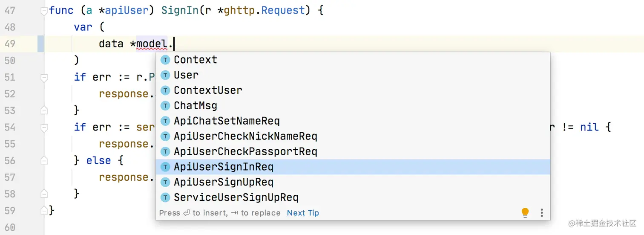Select ChatMsg in the autocomplete popup
The width and height of the screenshot is (644, 235).
point(353,106)
